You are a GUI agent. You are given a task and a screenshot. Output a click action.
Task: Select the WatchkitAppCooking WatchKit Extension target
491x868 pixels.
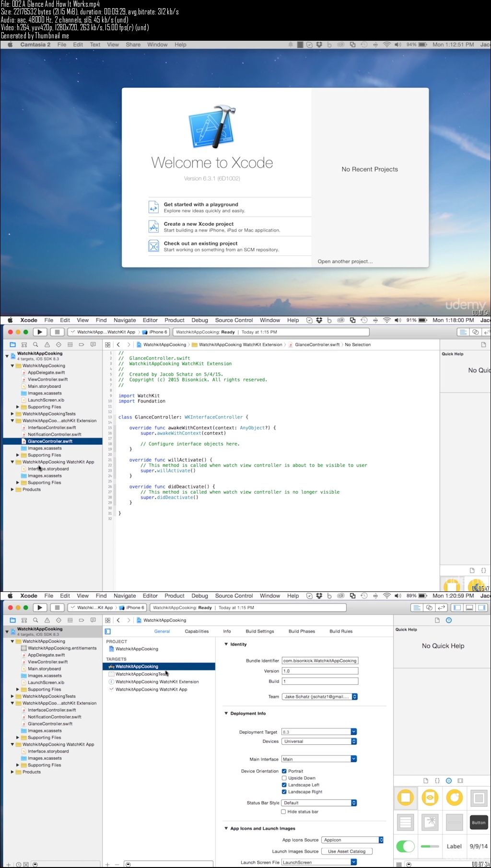point(157,682)
